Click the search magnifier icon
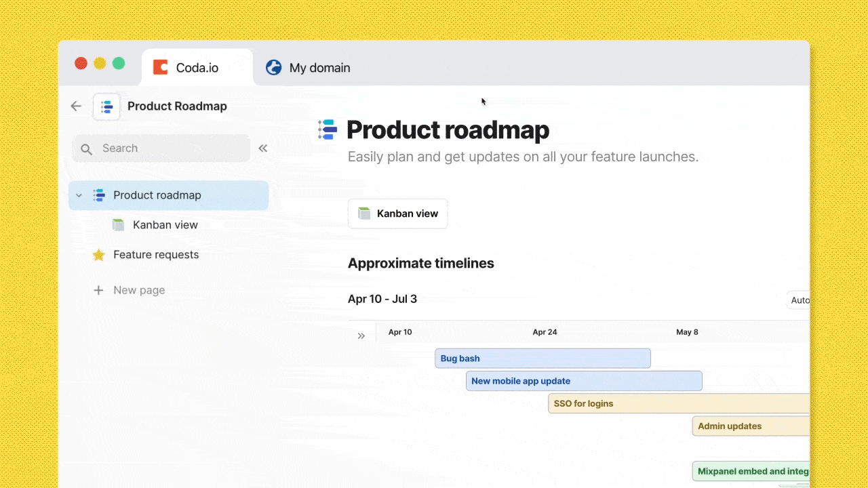This screenshot has width=868, height=488. click(86, 149)
